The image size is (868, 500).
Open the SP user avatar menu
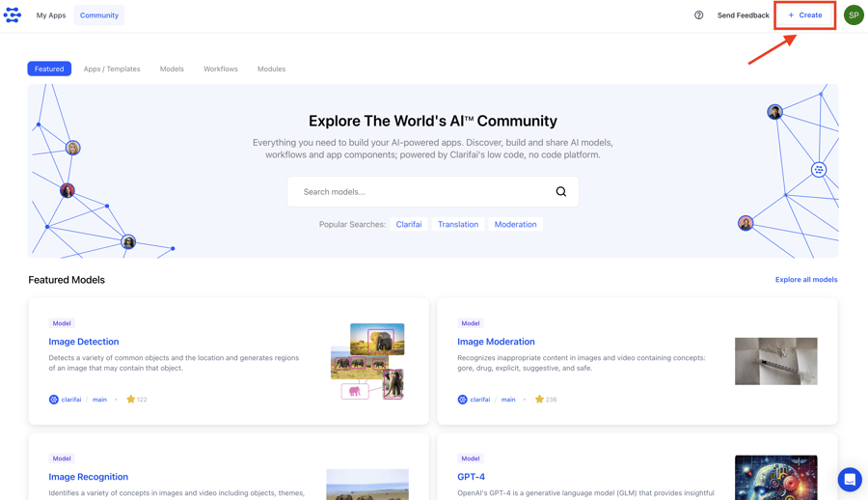[x=854, y=15]
